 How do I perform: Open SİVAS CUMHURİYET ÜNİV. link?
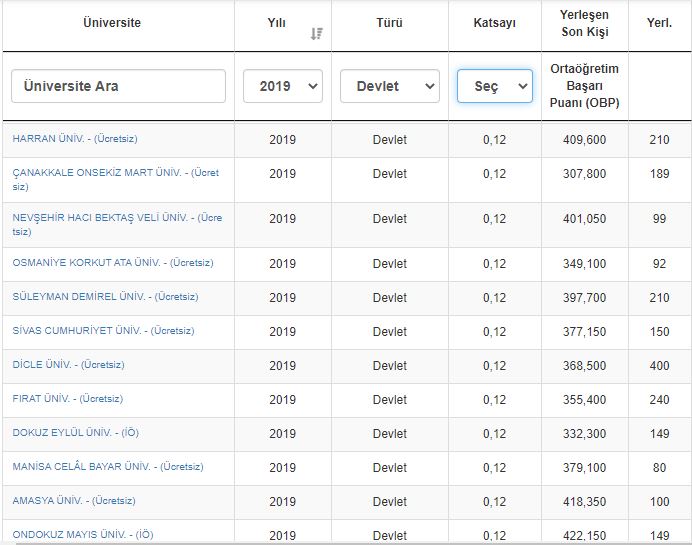click(103, 331)
